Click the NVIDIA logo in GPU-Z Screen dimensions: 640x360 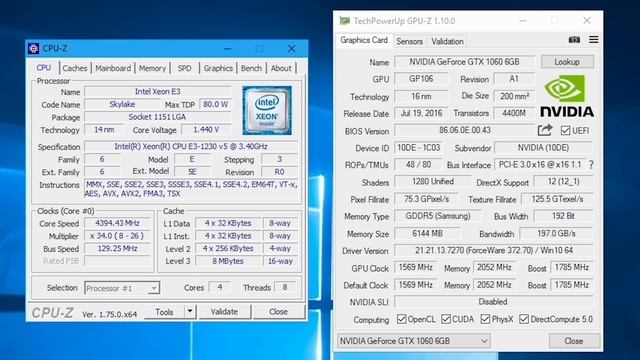pos(567,96)
